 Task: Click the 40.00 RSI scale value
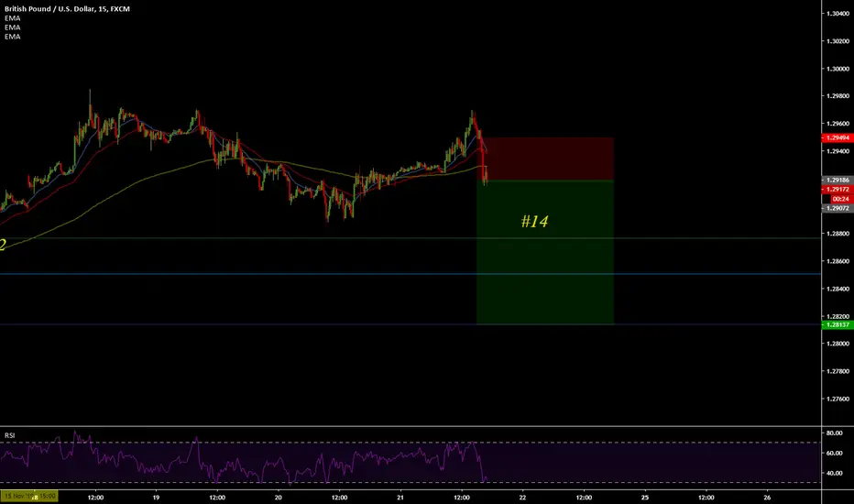coord(835,474)
